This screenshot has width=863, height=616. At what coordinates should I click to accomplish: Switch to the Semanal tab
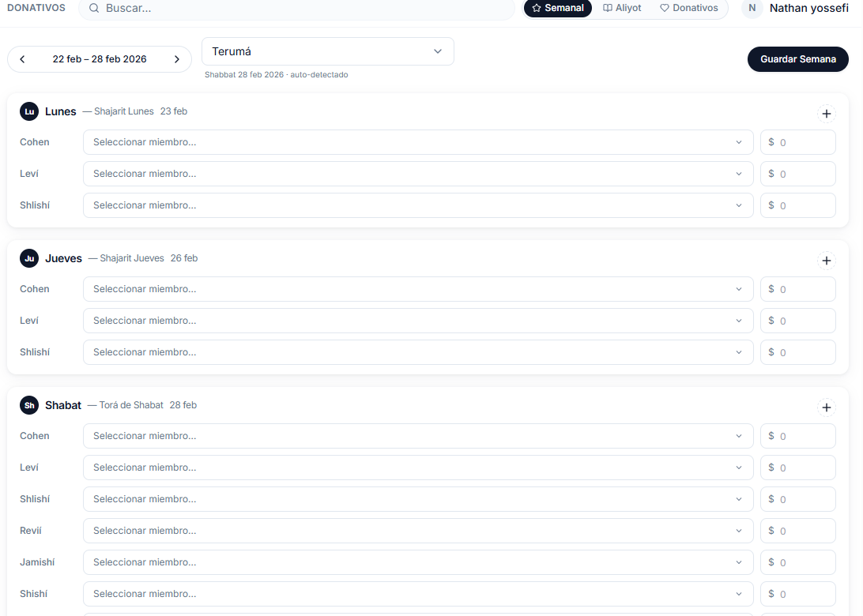point(557,8)
